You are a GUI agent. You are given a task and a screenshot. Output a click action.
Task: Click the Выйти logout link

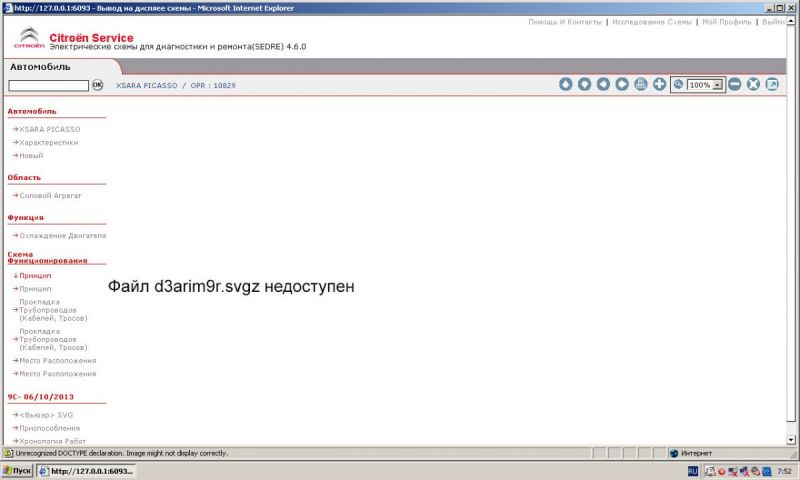click(x=773, y=22)
